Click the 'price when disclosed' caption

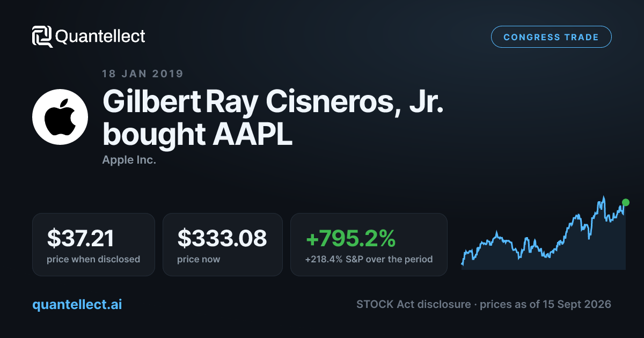pos(93,259)
